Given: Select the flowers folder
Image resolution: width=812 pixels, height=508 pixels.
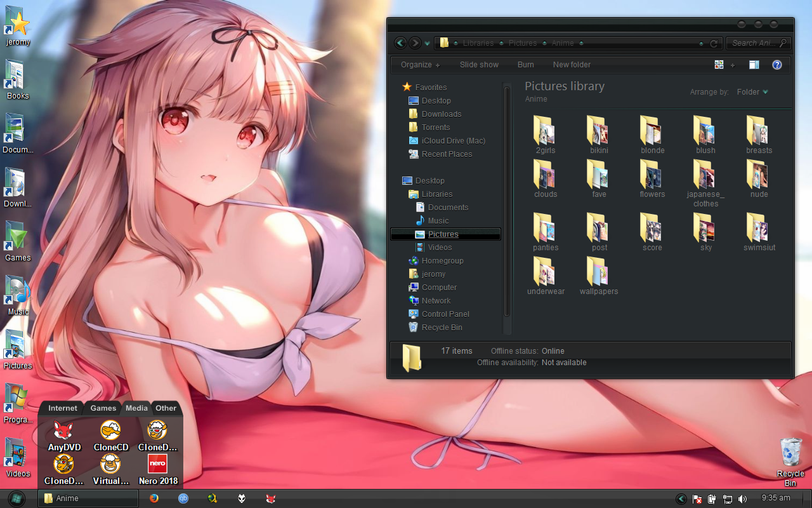Looking at the screenshot, I should pos(652,179).
